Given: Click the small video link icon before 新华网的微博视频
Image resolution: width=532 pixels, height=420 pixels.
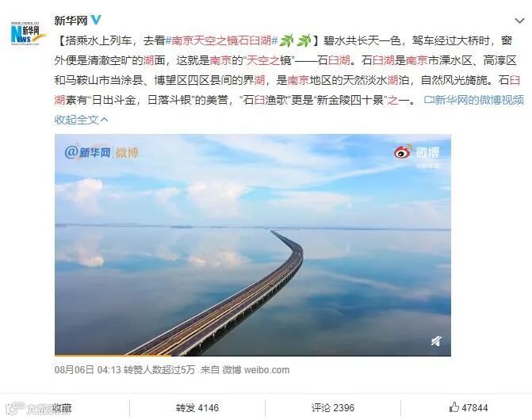Looking at the screenshot, I should coord(429,100).
